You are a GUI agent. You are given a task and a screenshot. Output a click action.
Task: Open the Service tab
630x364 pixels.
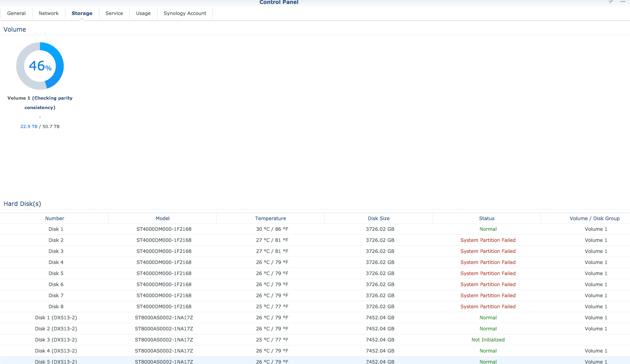point(114,13)
